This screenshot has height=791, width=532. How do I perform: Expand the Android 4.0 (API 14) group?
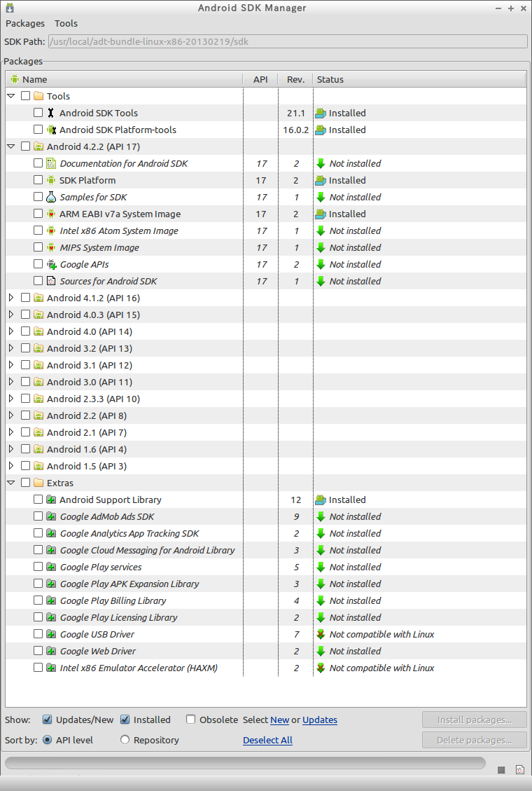11,331
